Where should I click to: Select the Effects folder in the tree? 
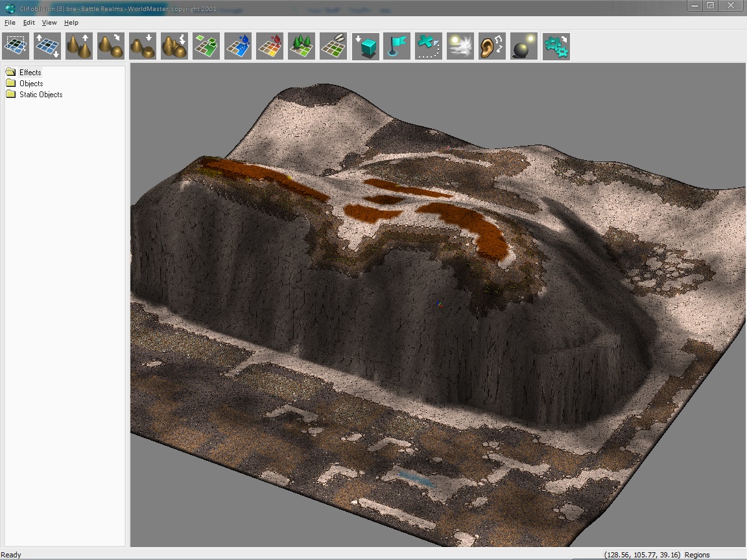(x=30, y=73)
